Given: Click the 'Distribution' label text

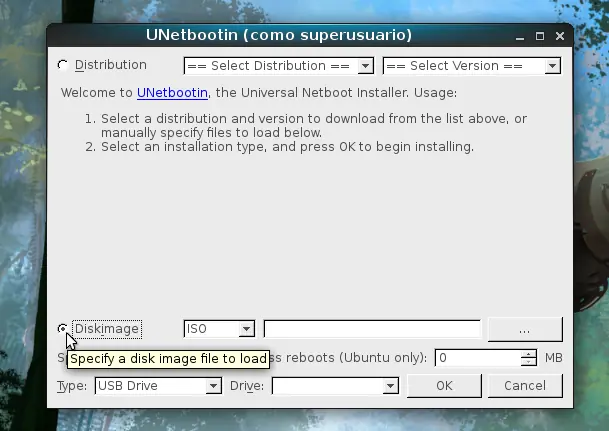Looking at the screenshot, I should (111, 65).
